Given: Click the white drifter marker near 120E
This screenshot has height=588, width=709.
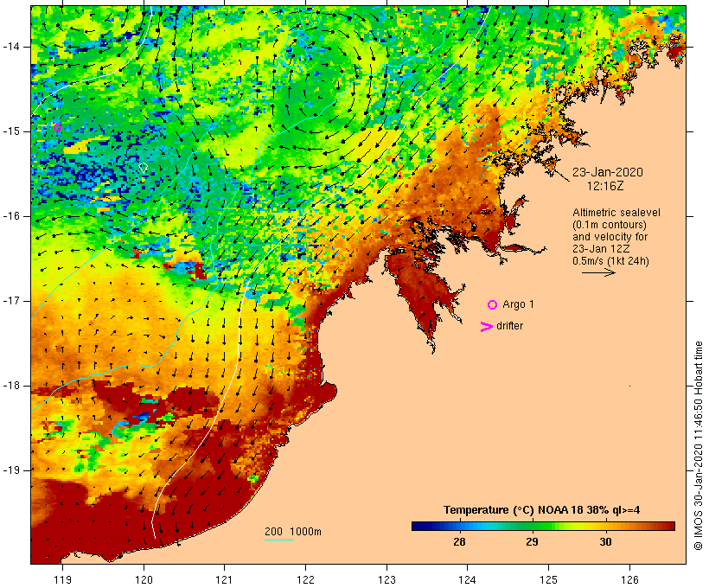Looking at the screenshot, I should pos(143,168).
